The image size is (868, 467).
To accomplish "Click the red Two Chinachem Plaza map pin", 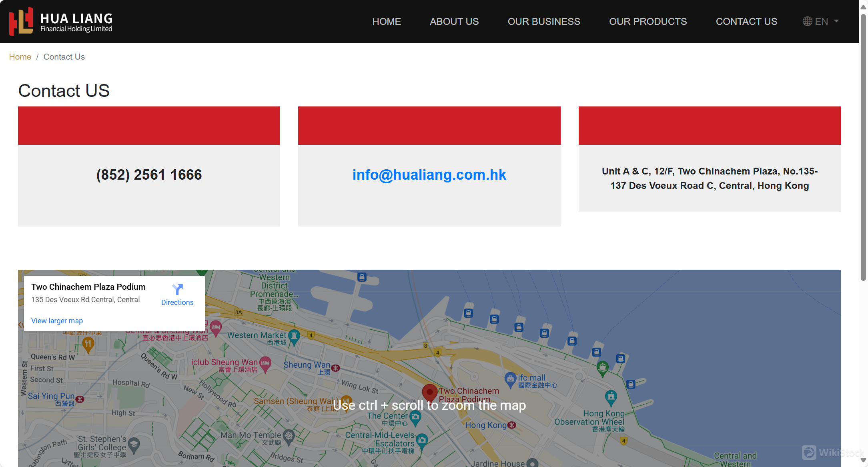I will (429, 392).
